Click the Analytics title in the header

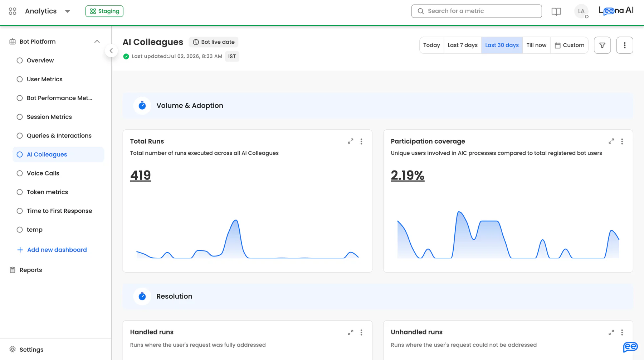tap(41, 11)
